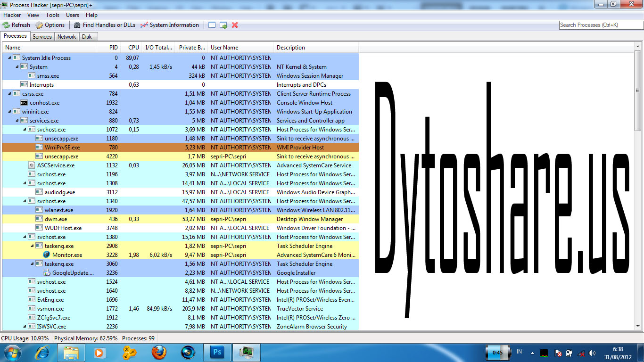Image resolution: width=644 pixels, height=362 pixels.
Task: Show hidden tray icons arrow
Action: (x=532, y=353)
